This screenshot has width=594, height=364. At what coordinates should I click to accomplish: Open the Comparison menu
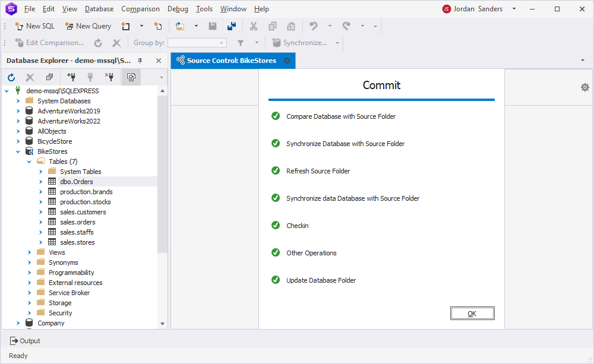[140, 9]
